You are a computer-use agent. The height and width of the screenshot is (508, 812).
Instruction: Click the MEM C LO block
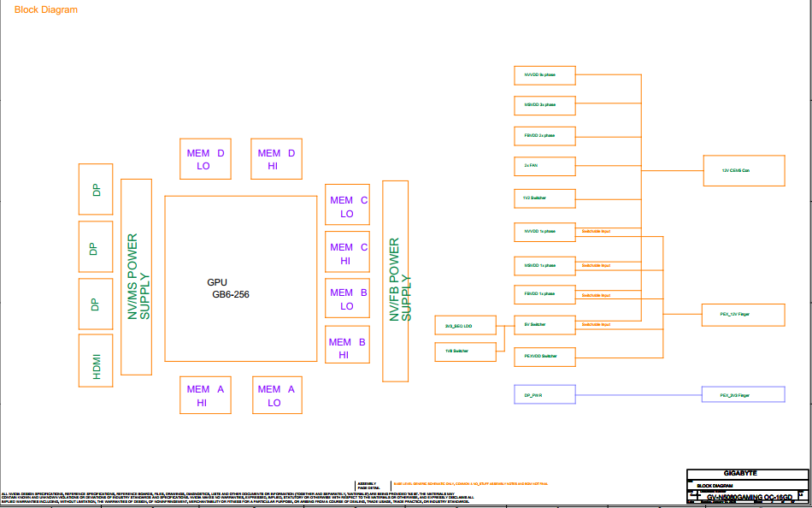[x=348, y=204]
